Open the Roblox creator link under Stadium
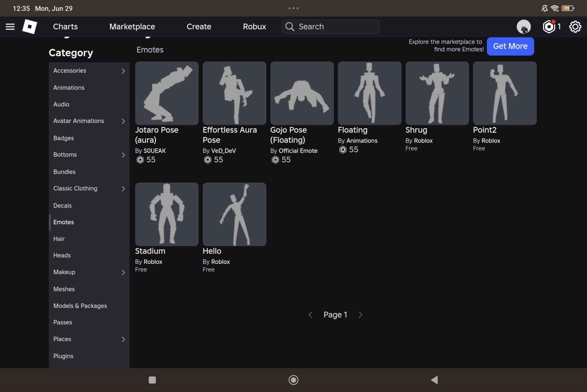The height and width of the screenshot is (392, 587). point(153,262)
